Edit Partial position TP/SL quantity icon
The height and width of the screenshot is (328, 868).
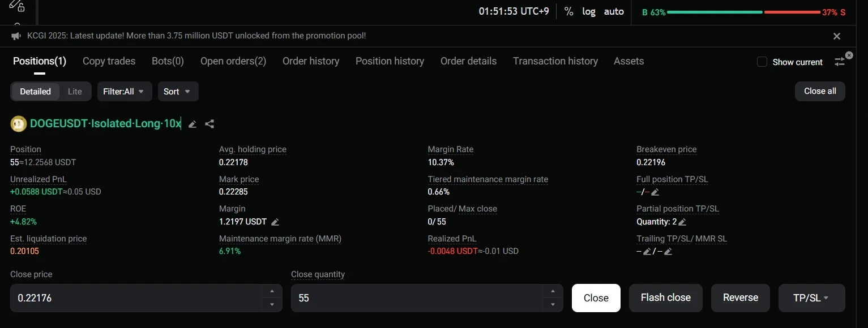click(682, 222)
